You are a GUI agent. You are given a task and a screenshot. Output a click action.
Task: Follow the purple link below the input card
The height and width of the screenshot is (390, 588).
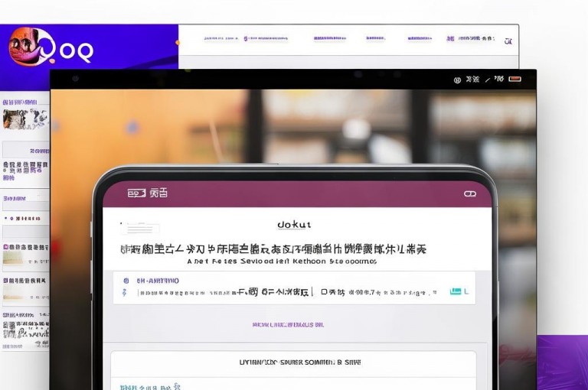[288, 325]
